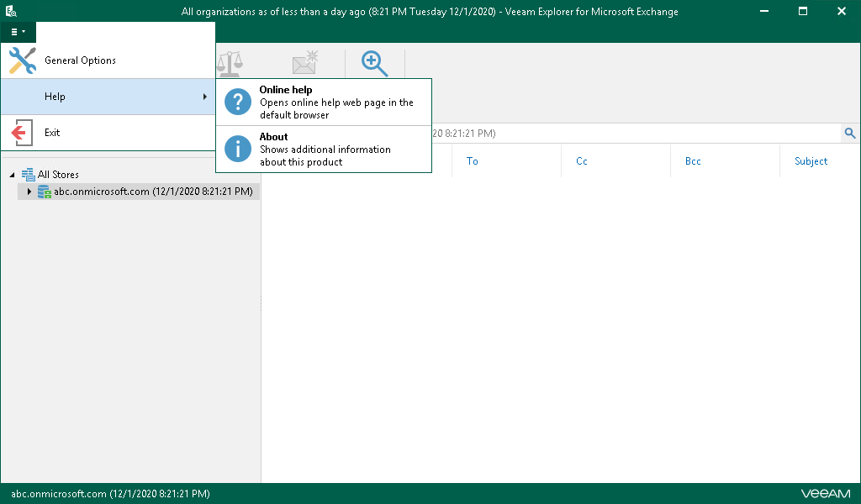Close the Veeam Explorer window

[x=841, y=11]
